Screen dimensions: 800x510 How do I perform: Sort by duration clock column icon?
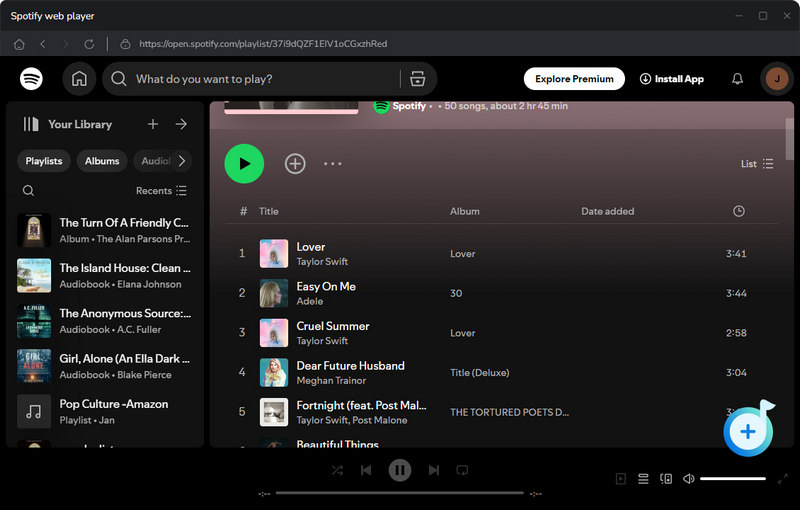click(x=739, y=211)
